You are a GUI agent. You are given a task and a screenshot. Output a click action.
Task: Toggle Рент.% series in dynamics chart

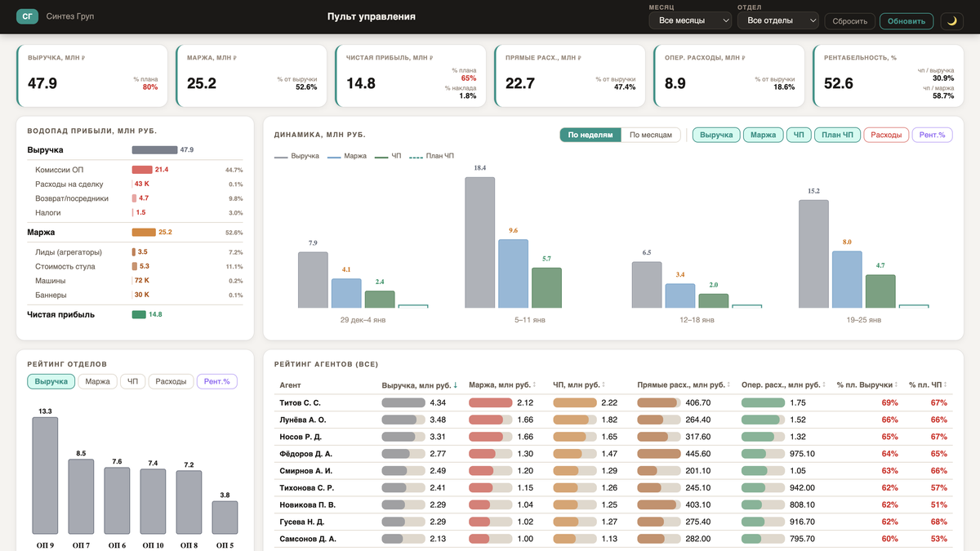(933, 135)
